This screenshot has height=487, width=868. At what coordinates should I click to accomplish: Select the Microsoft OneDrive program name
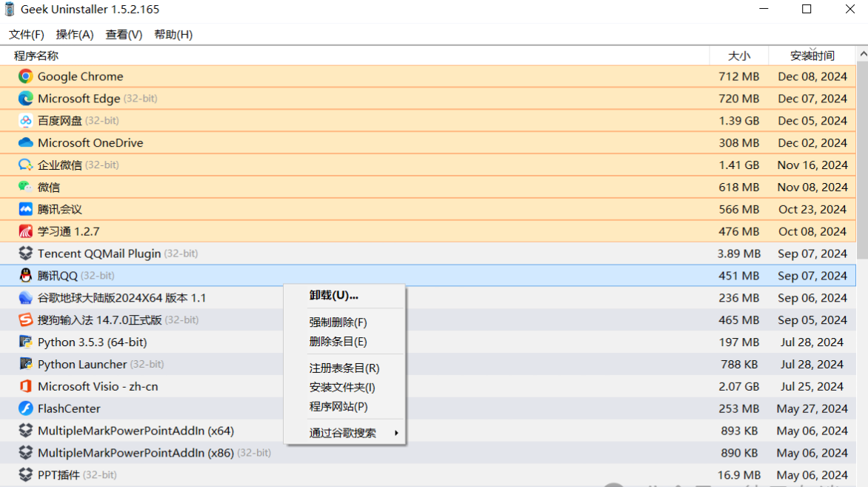coord(90,142)
